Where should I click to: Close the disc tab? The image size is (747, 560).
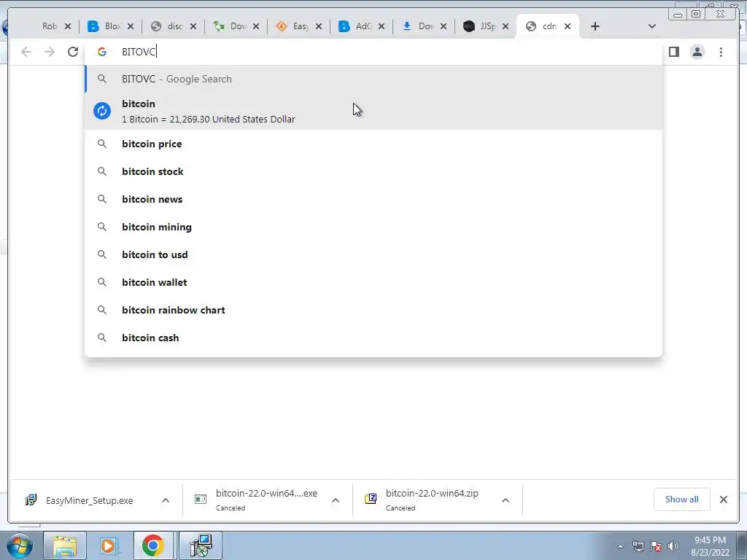(x=193, y=26)
